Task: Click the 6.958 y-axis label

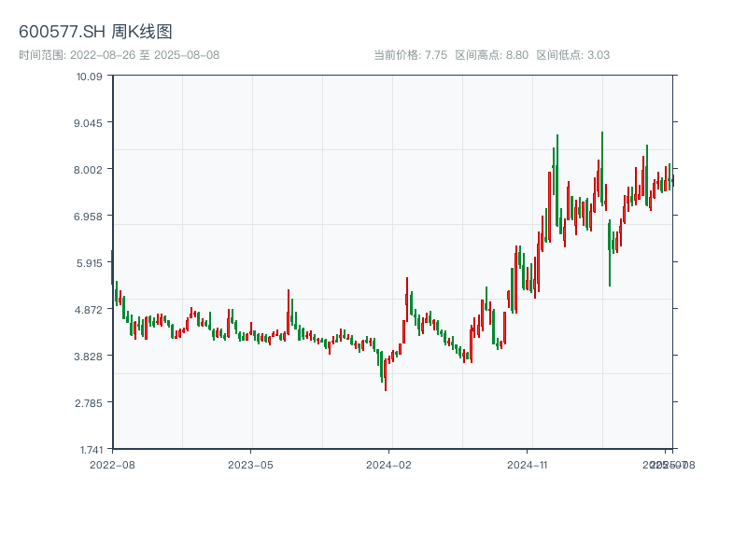Action: coord(88,217)
